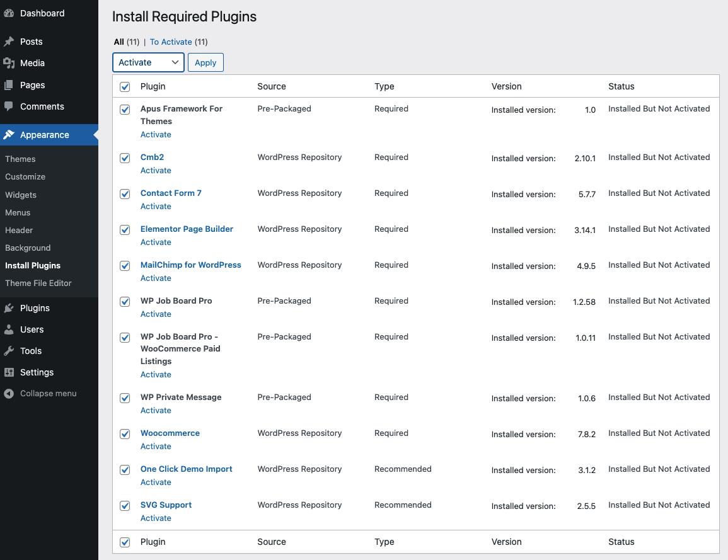Image resolution: width=728 pixels, height=560 pixels.
Task: Activate the WP Private Message plugin
Action: tap(156, 411)
